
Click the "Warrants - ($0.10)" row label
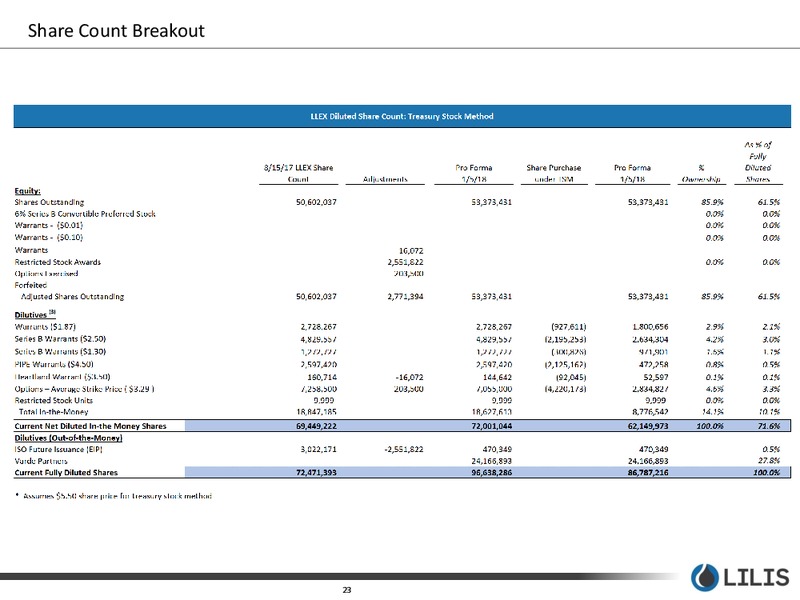(48, 237)
